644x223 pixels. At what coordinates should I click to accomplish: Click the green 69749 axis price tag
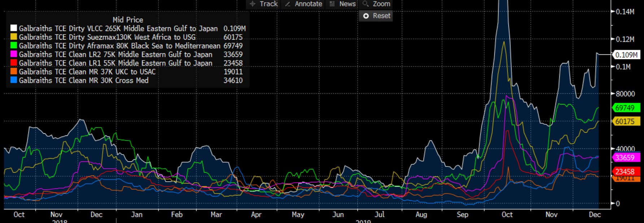(626, 108)
